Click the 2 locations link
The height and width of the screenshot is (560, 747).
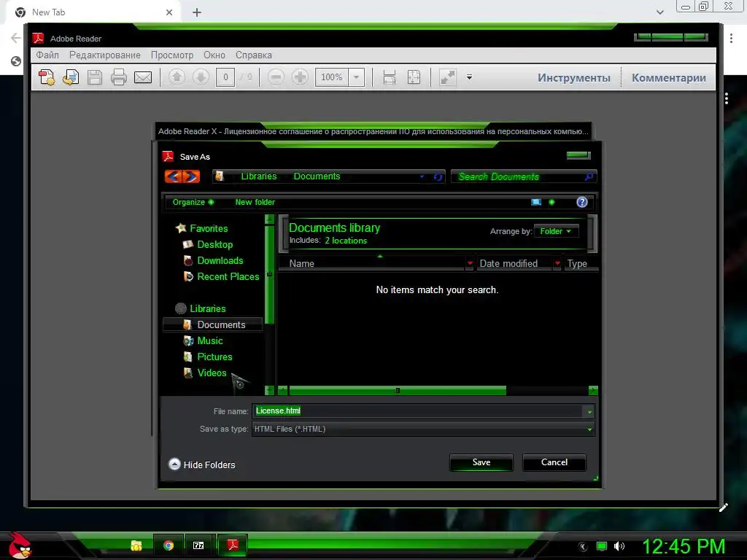(346, 241)
